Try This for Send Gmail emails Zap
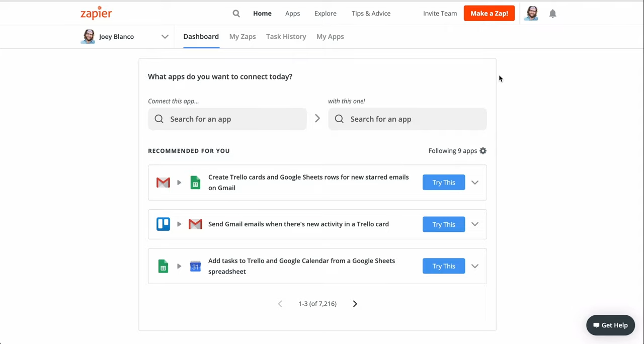This screenshot has width=644, height=344. click(x=443, y=224)
